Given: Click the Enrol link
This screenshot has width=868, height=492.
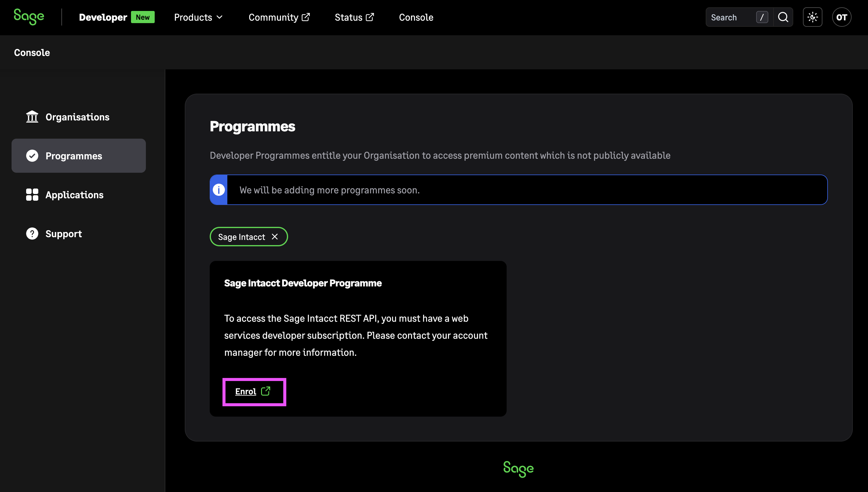Looking at the screenshot, I should (x=246, y=392).
